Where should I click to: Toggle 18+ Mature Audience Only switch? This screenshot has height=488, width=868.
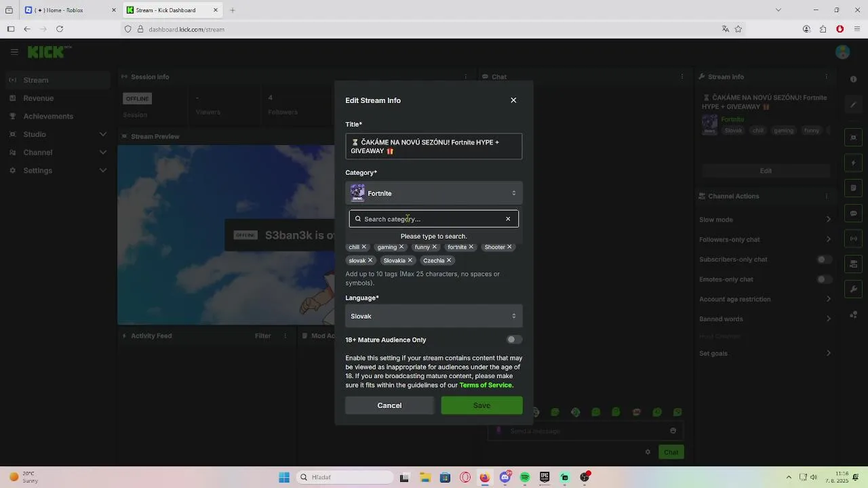(x=514, y=340)
